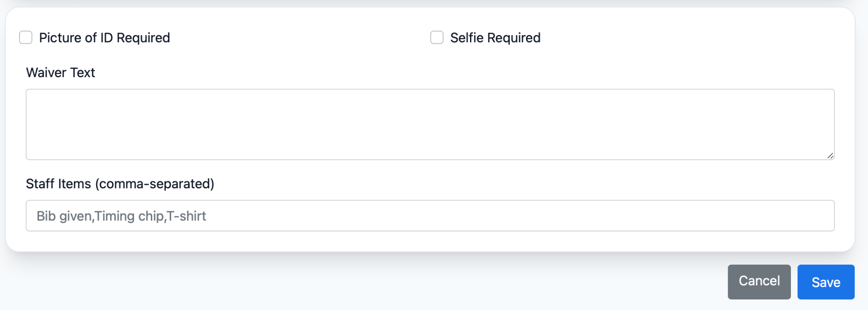Tick the Selfie Required checkbox
868x310 pixels.
[x=437, y=38]
